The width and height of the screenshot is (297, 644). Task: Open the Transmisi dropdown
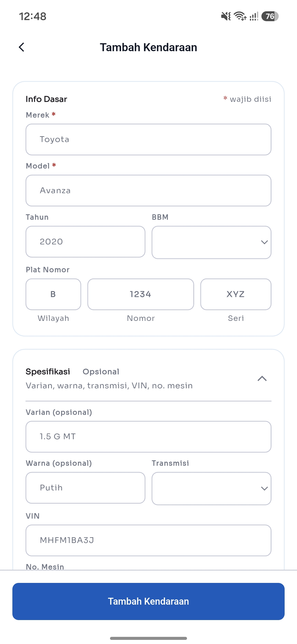[211, 489]
